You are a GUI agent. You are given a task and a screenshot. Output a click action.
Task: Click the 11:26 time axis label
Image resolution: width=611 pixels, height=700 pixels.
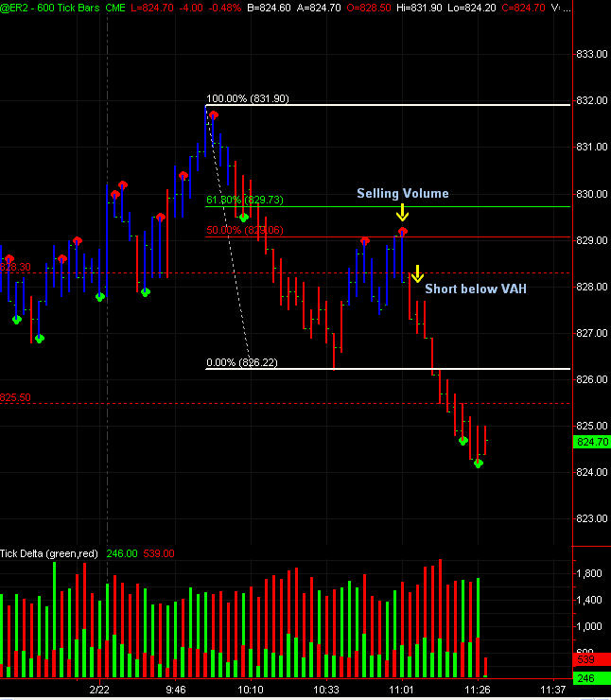477,690
